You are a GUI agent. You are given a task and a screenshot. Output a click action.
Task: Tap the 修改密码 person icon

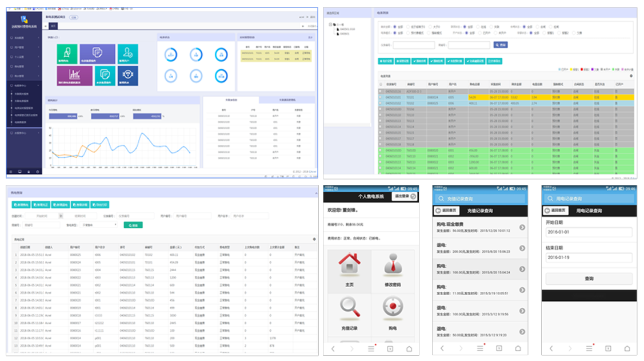click(x=391, y=266)
